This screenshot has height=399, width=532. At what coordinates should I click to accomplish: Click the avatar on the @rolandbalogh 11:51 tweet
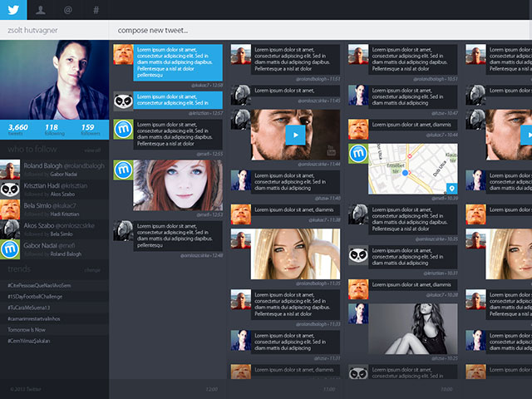[x=241, y=54]
